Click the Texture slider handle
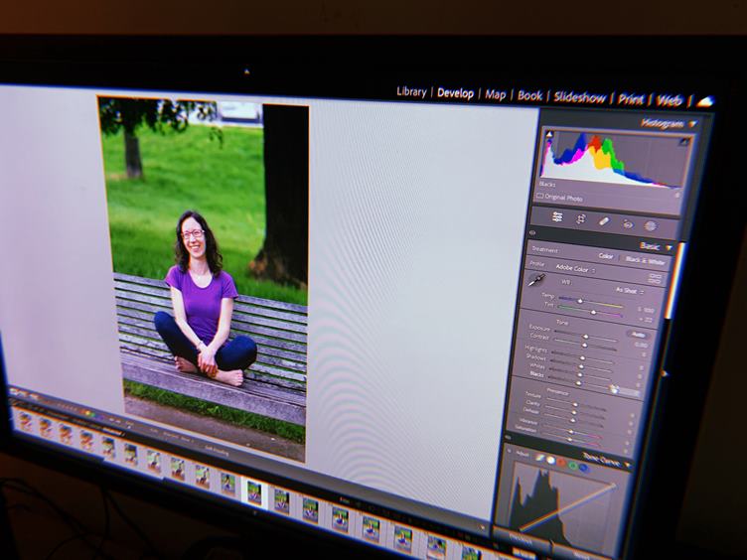This screenshot has height=560, width=747. (575, 405)
